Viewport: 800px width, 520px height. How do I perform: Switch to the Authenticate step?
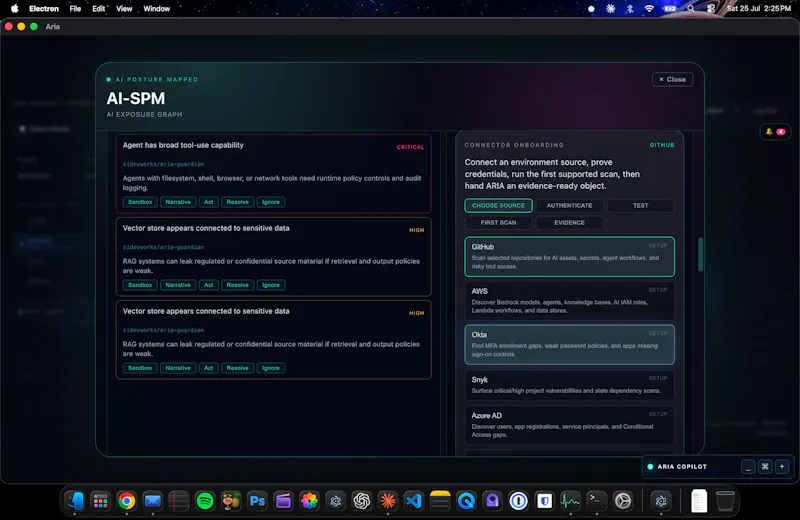[x=569, y=206]
